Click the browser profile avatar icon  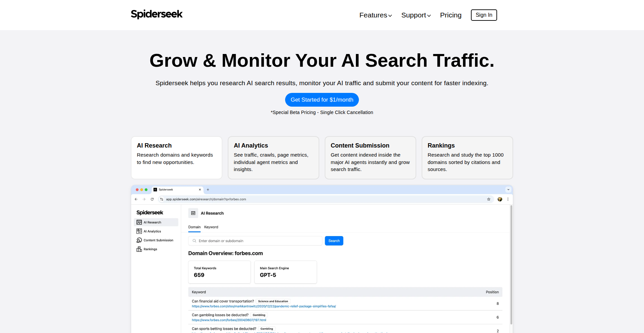[x=500, y=199]
